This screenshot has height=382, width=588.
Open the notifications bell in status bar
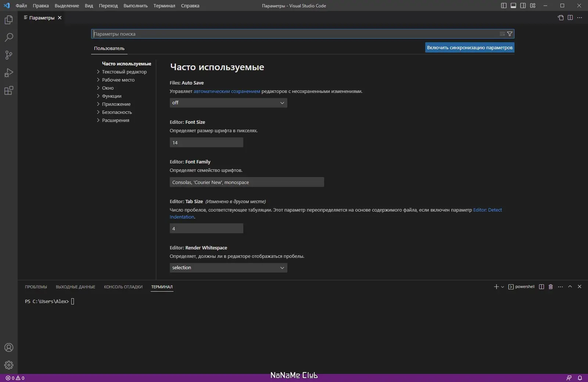pyautogui.click(x=581, y=377)
